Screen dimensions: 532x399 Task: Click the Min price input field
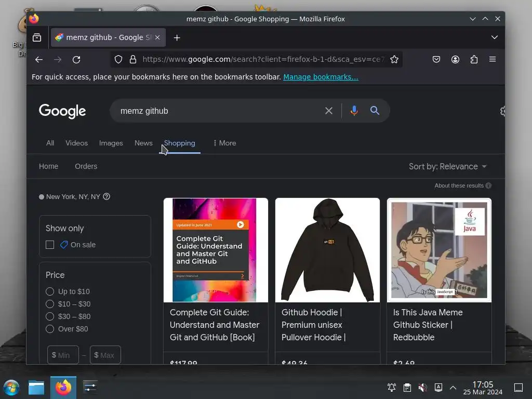[63, 355]
